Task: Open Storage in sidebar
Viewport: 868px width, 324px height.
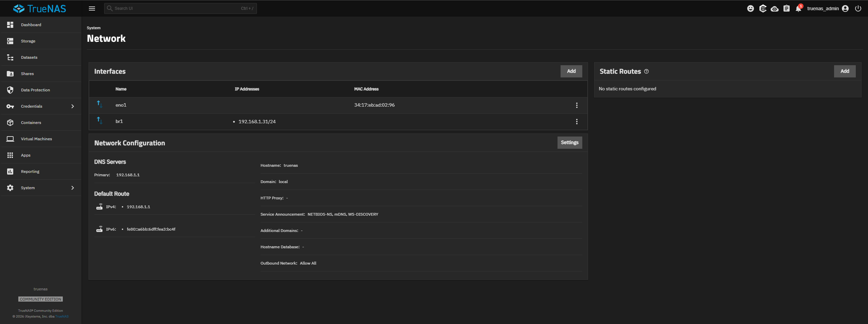Action: [x=41, y=41]
